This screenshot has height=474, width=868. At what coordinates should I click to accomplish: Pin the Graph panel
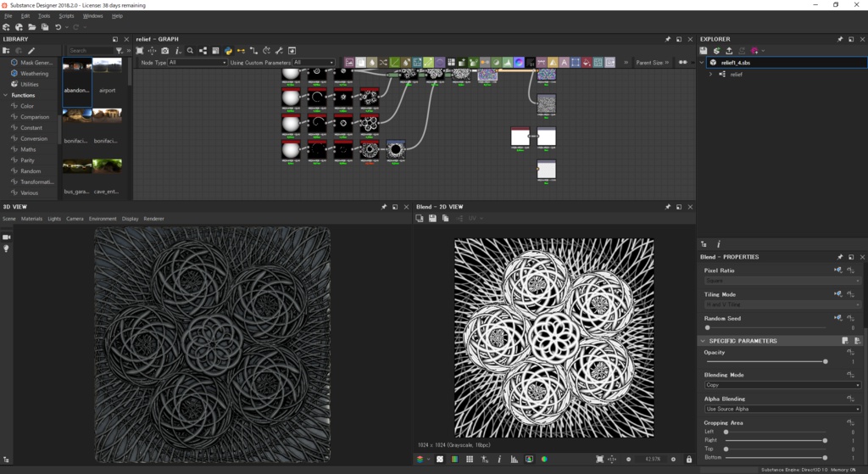[668, 39]
